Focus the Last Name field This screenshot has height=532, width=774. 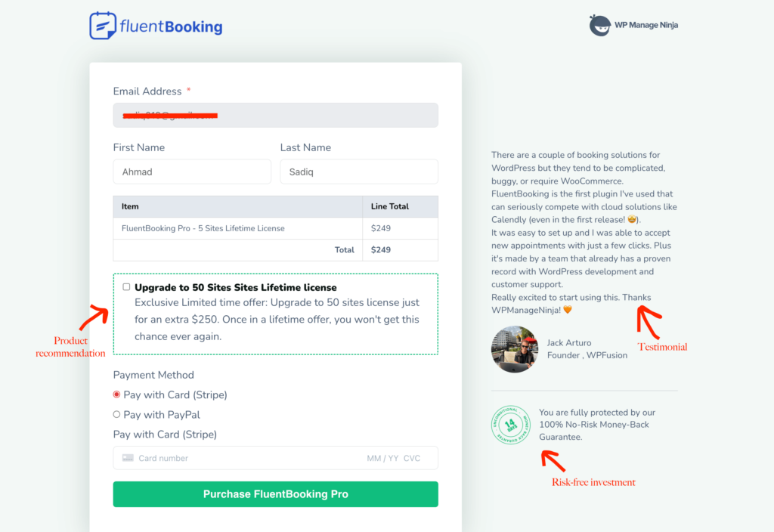click(x=358, y=172)
